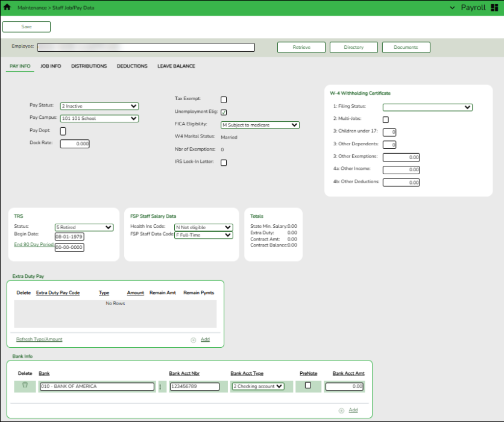Screen dimensions: 504x422
Task: Open the Pay Campus dropdown
Action: click(99, 118)
